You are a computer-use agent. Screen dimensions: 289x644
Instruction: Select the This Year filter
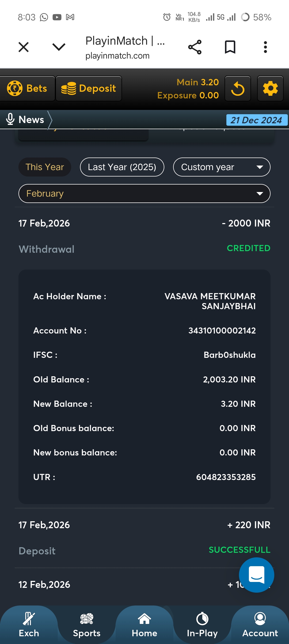(45, 167)
